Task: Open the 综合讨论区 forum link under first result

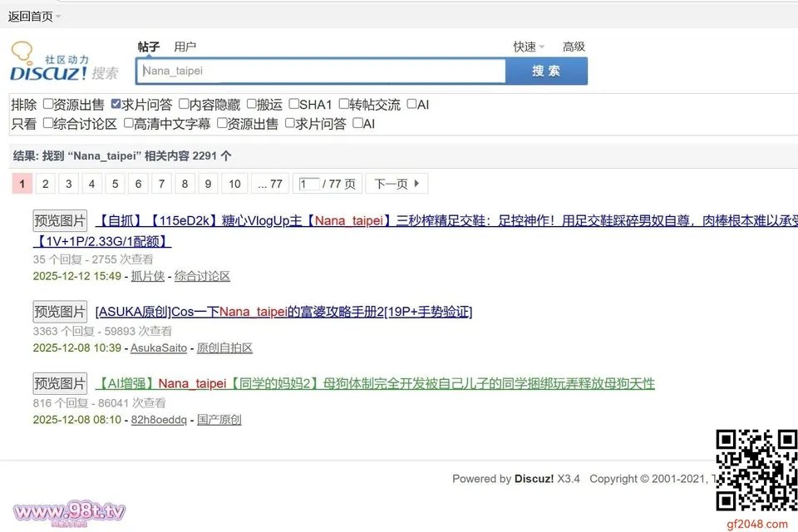Action: [202, 276]
